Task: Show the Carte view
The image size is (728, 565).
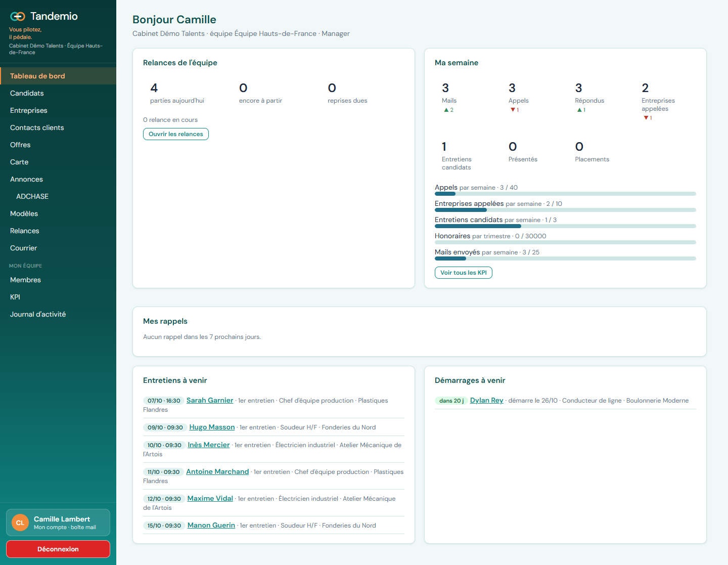Action: point(58,162)
